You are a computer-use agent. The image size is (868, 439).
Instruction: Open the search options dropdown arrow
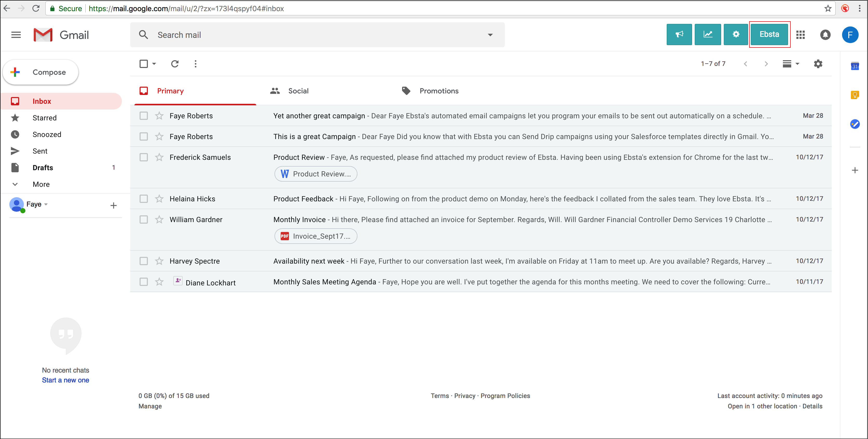(490, 35)
